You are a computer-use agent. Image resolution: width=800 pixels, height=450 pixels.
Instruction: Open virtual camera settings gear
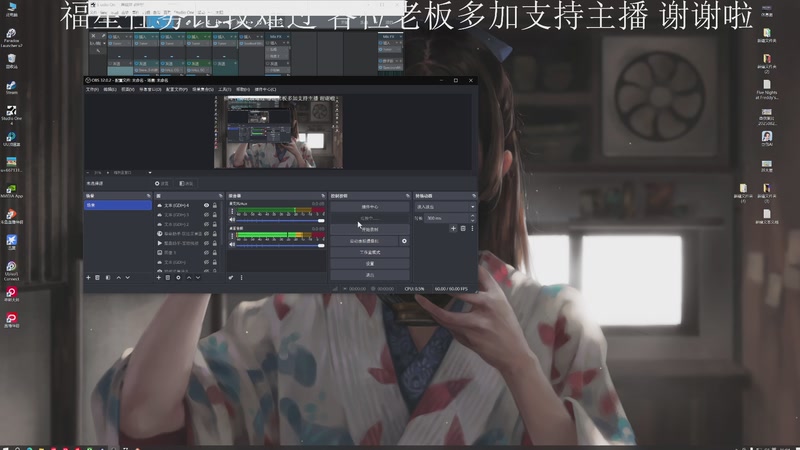coord(404,241)
